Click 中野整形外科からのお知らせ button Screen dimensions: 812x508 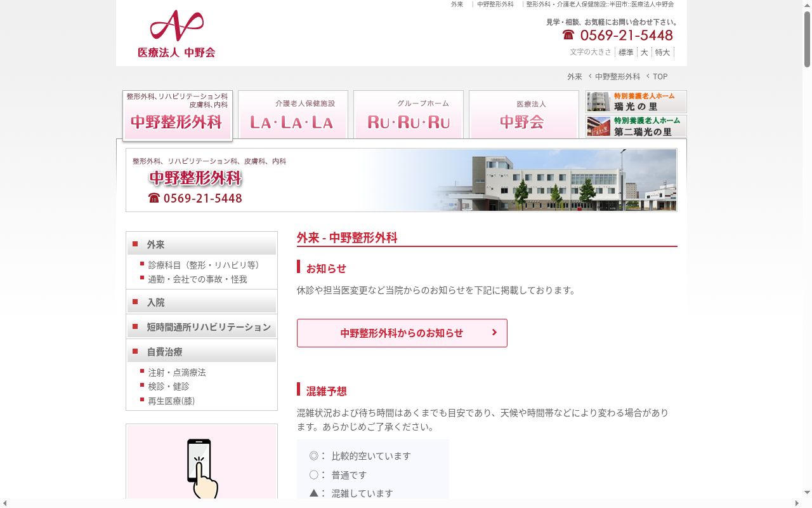(402, 333)
